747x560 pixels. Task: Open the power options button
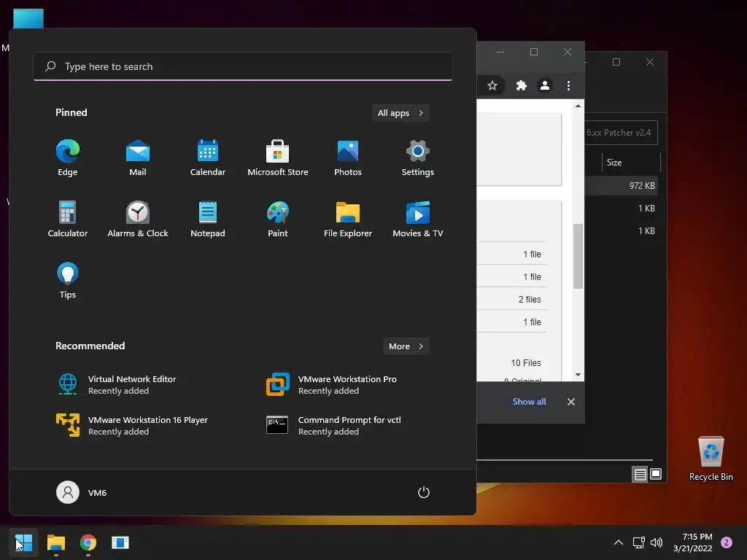pos(424,492)
